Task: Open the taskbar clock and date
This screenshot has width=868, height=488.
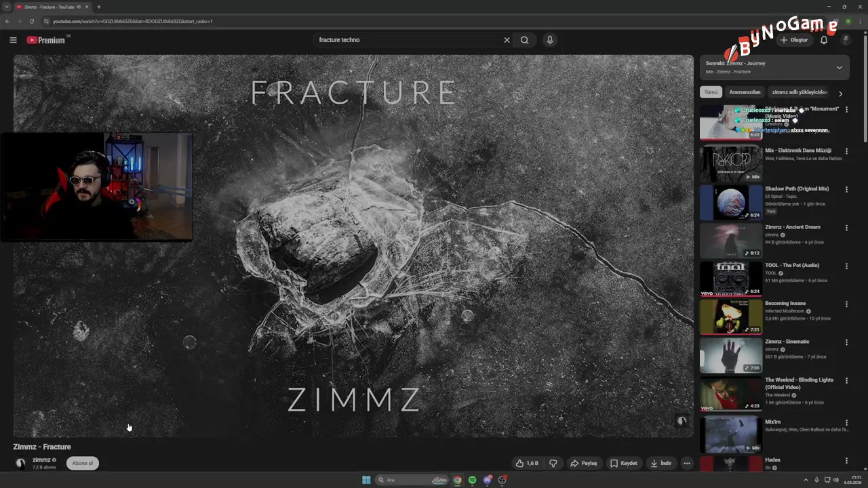Action: [x=852, y=480]
